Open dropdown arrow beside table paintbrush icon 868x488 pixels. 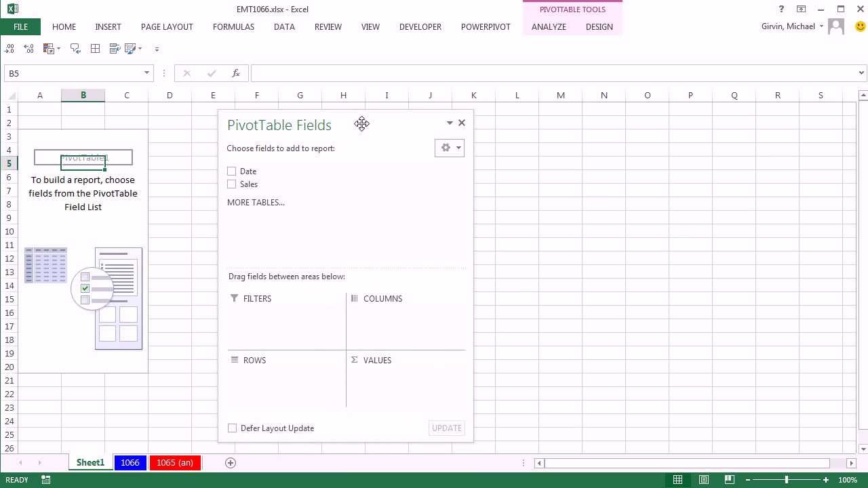click(140, 49)
